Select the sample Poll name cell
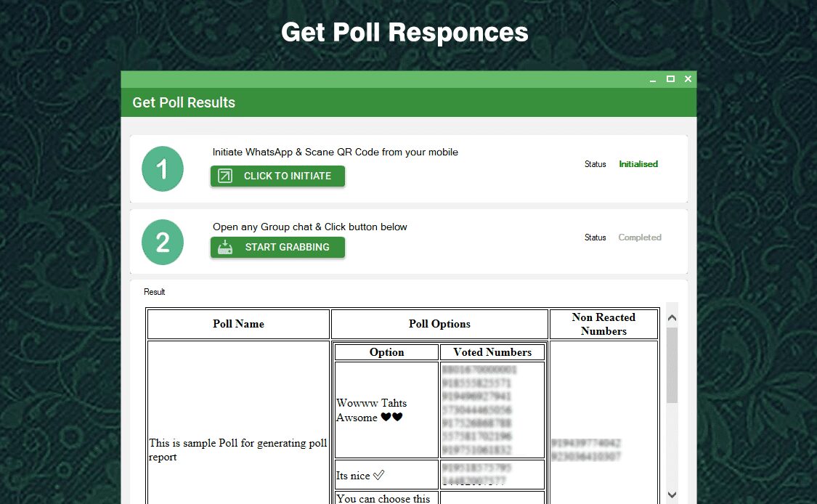817x504 pixels. click(x=238, y=450)
